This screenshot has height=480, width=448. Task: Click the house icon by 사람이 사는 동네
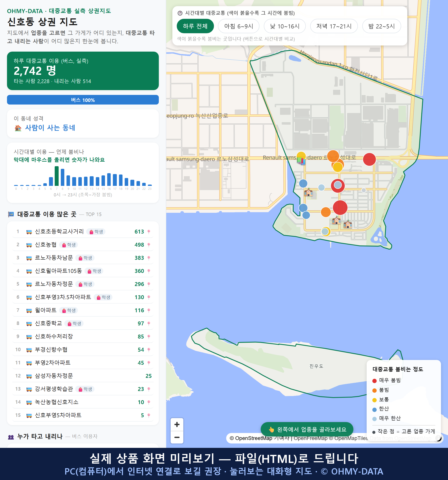18,128
